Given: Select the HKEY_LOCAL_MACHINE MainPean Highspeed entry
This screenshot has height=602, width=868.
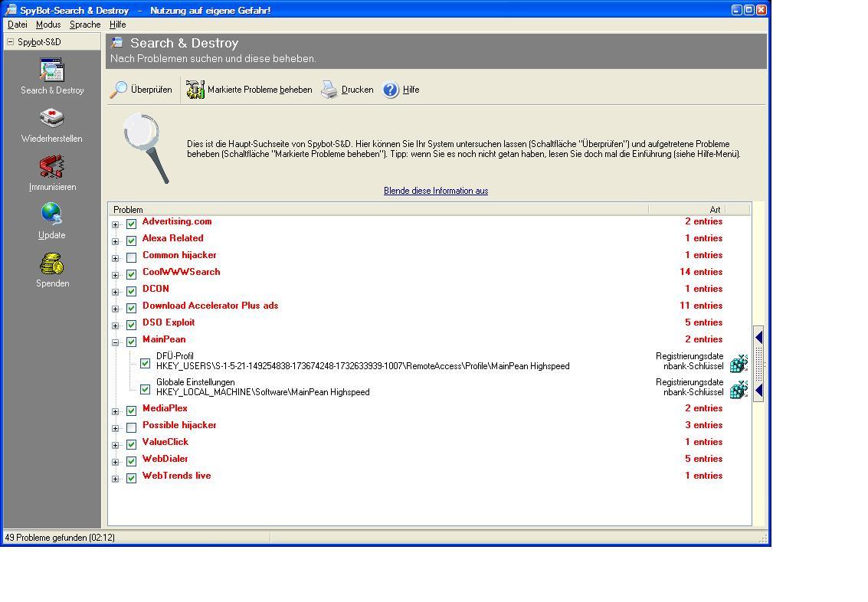Looking at the screenshot, I should [x=263, y=391].
